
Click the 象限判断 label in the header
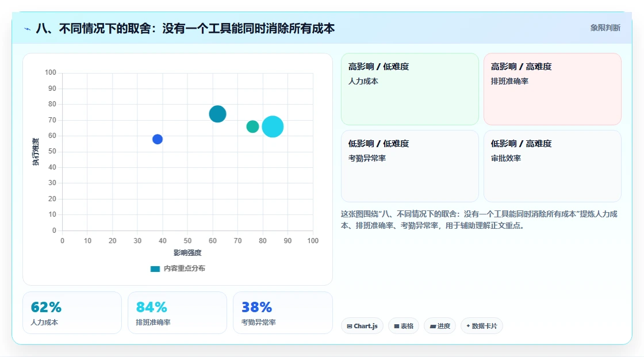605,28
